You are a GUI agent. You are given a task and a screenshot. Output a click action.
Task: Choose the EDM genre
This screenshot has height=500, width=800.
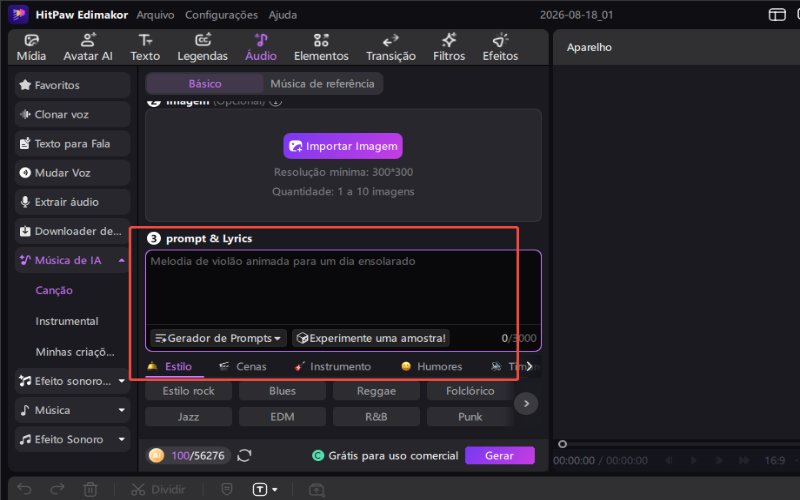pyautogui.click(x=282, y=417)
